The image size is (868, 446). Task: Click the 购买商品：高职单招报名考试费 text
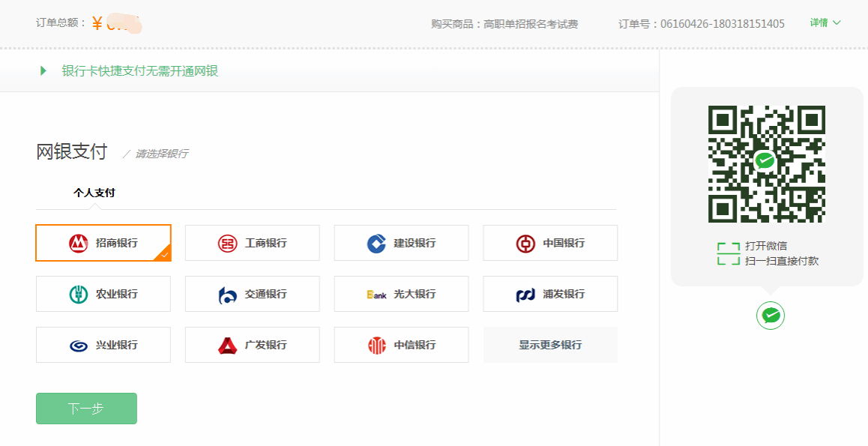(505, 24)
